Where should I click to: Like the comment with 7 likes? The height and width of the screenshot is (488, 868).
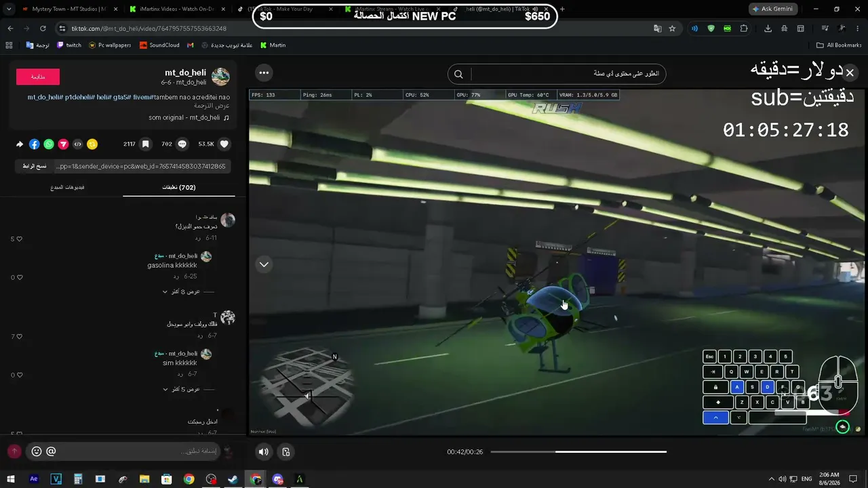point(19,336)
